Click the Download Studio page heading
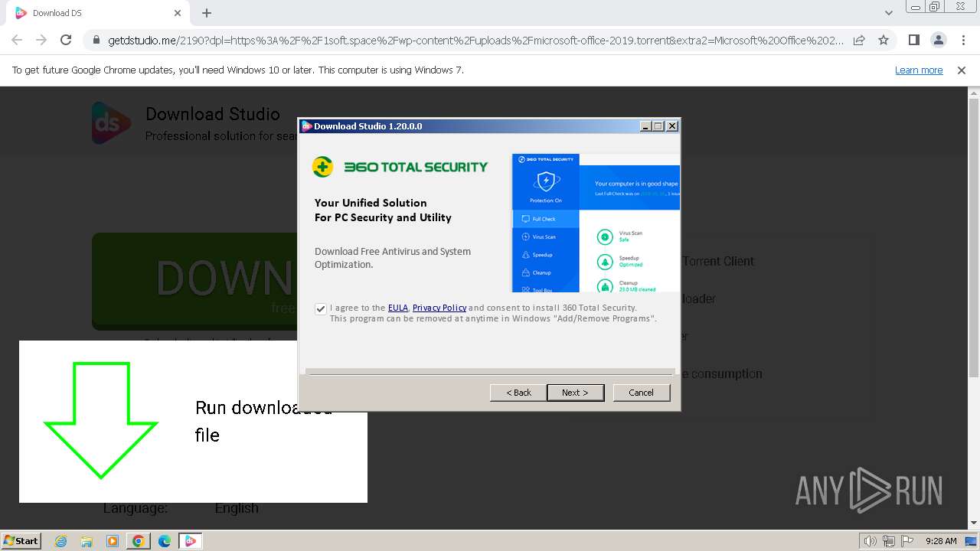The height and width of the screenshot is (551, 980). pyautogui.click(x=213, y=114)
